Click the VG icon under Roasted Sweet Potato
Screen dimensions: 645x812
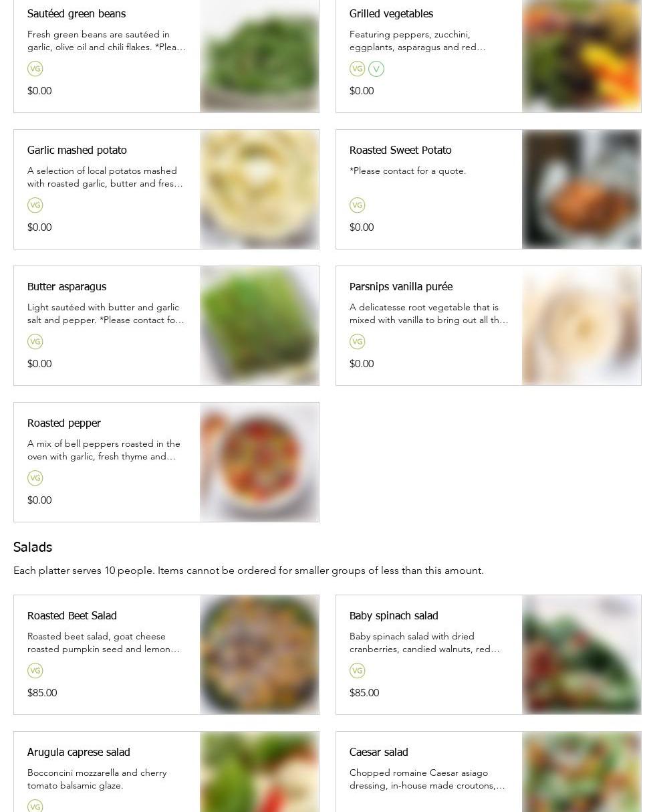(358, 205)
